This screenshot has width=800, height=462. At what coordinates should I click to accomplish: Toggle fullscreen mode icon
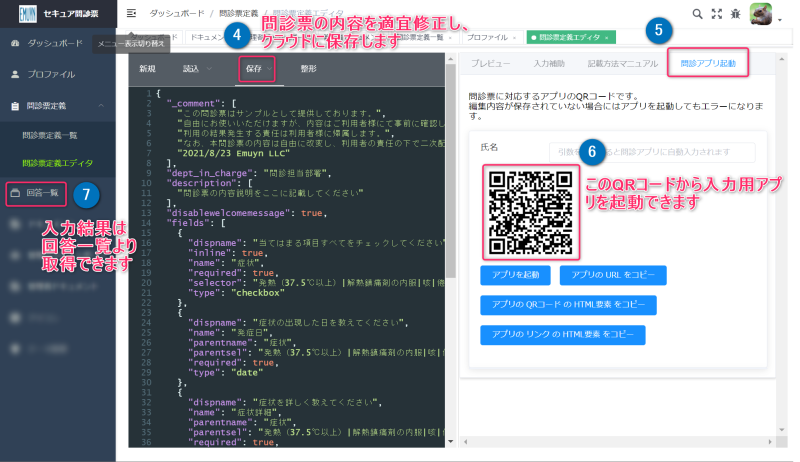click(717, 14)
